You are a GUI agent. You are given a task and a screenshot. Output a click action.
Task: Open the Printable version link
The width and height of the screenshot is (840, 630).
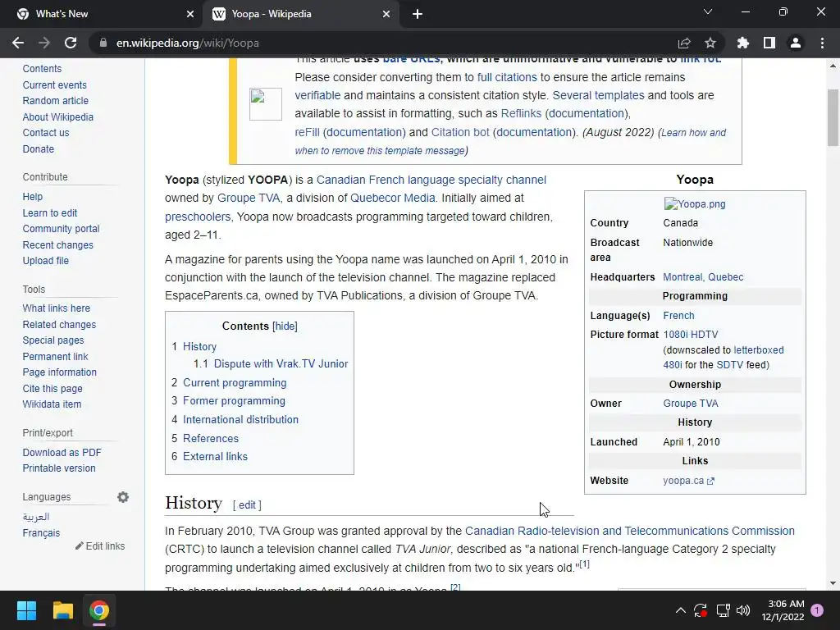[x=59, y=468]
